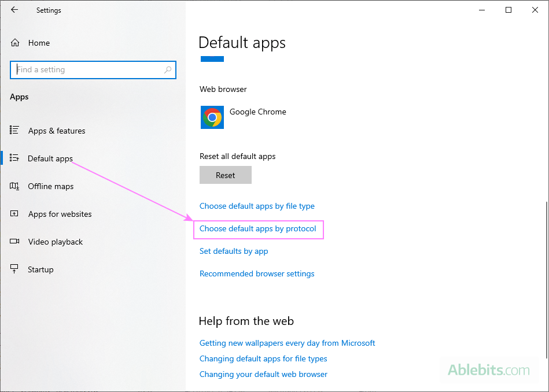Minimize the Settings window
549x392 pixels.
(482, 10)
